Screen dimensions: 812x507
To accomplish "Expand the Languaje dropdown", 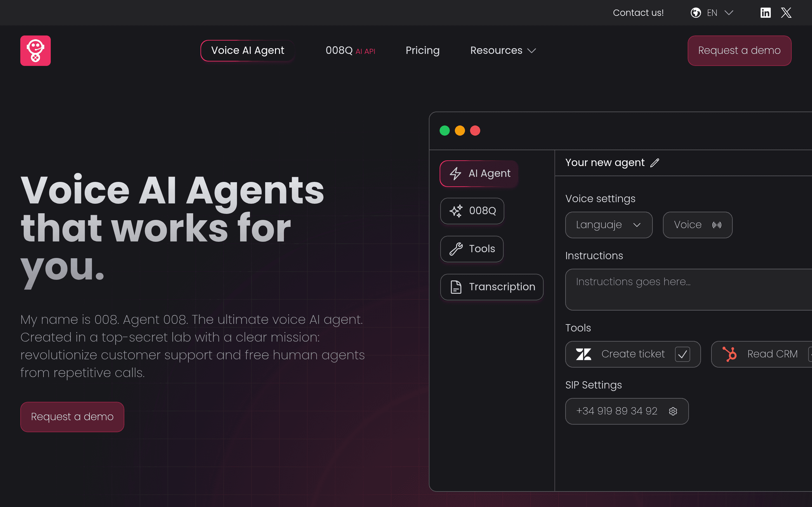I will click(x=609, y=225).
